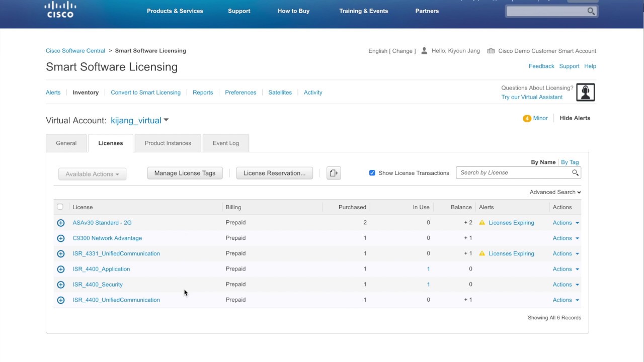The height and width of the screenshot is (362, 644).
Task: Open the kijang_virtual account dropdown
Action: [140, 121]
